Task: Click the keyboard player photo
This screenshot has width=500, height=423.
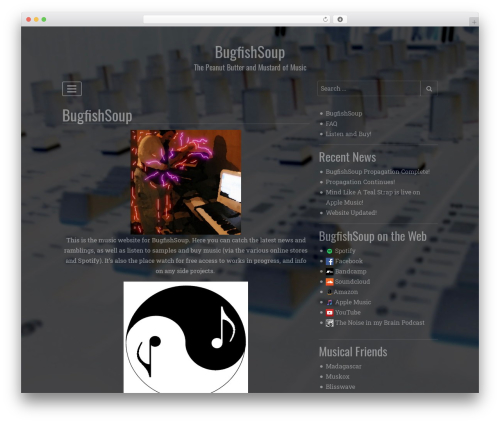Action: point(186,182)
